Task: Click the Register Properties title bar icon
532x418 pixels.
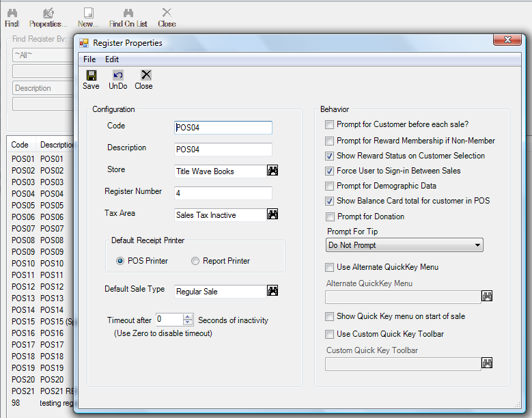Action: (84, 43)
